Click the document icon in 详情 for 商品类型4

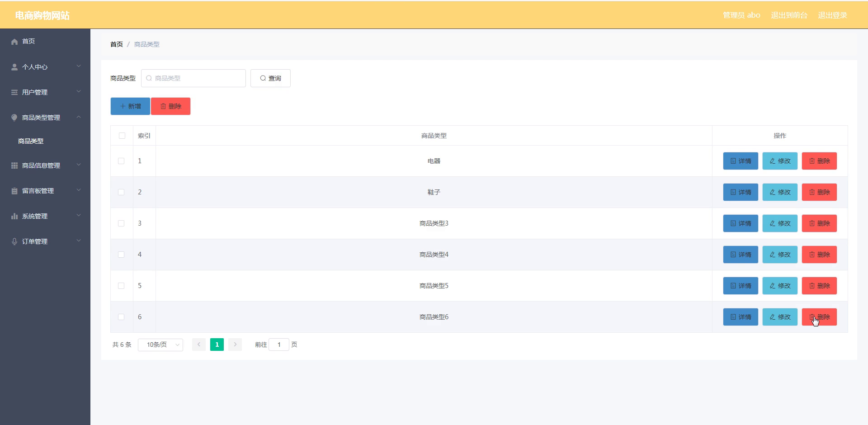(733, 255)
